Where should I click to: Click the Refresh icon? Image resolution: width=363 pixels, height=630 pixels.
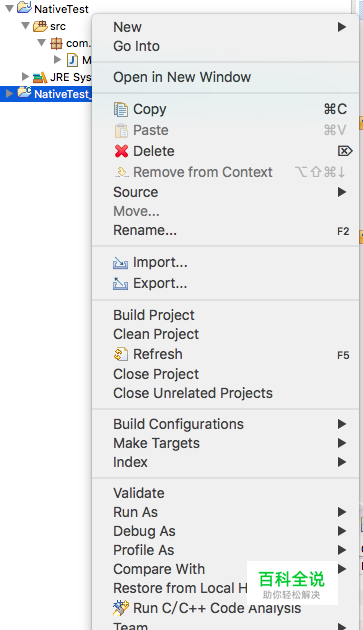tap(121, 354)
